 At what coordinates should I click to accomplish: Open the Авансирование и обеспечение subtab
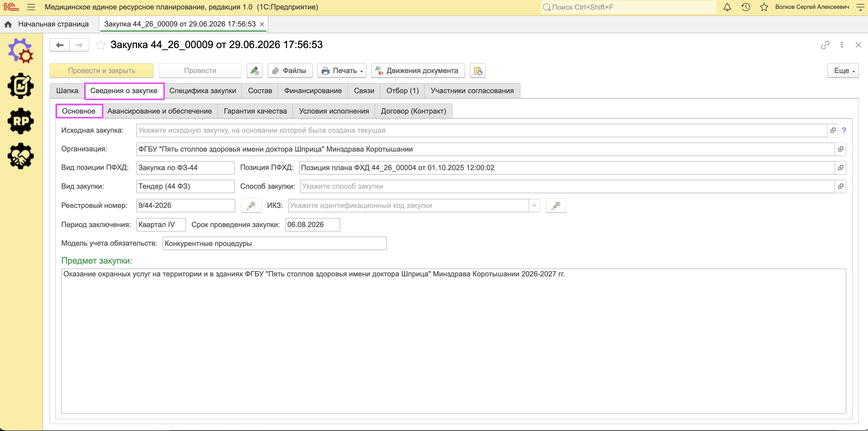[x=159, y=111]
